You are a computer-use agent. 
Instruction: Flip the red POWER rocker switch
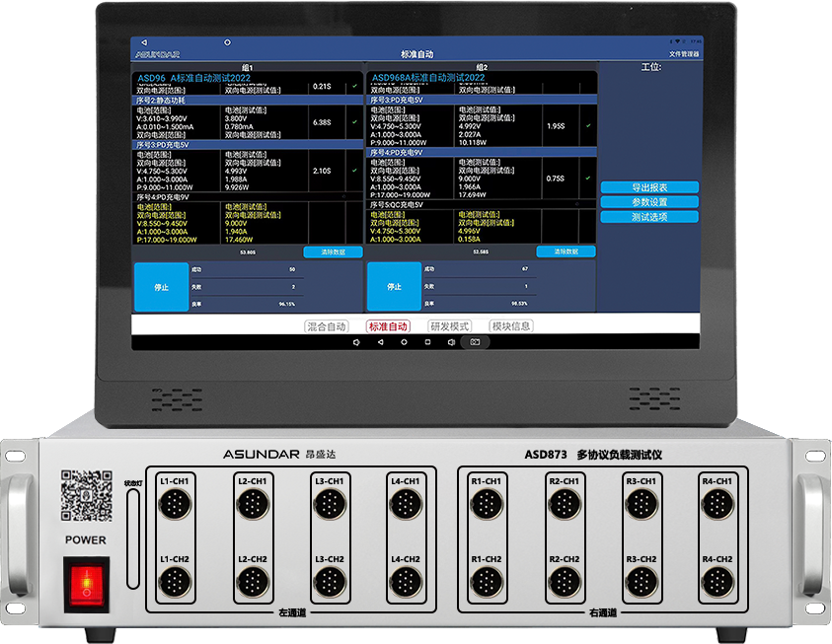[87, 584]
